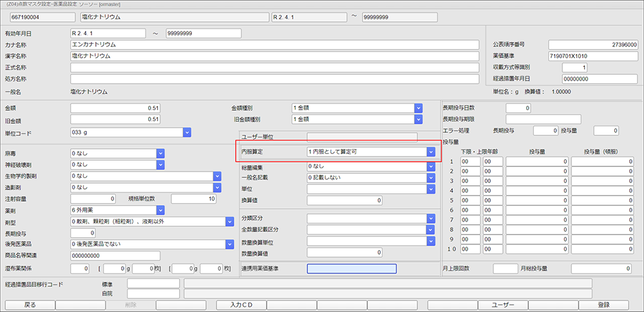Expand the 一般名記載 dropdown
This screenshot has width=644, height=312.
pyautogui.click(x=431, y=178)
